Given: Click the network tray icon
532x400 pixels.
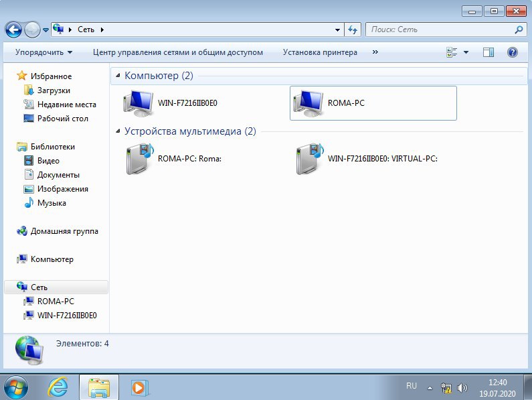Looking at the screenshot, I should [x=446, y=388].
